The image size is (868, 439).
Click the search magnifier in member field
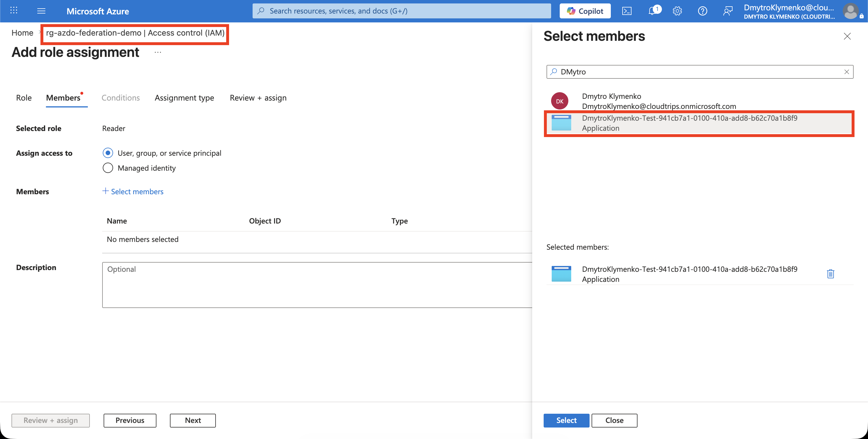554,72
